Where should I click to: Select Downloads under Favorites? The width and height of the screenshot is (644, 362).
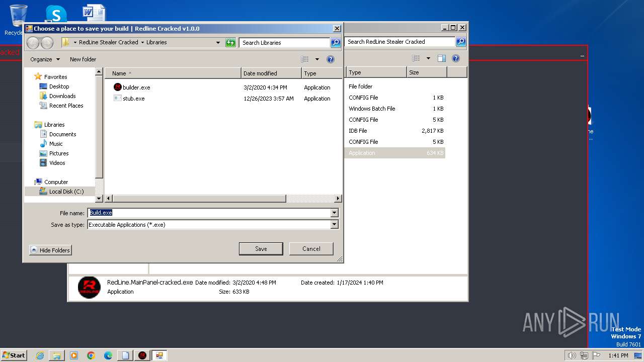pos(62,96)
